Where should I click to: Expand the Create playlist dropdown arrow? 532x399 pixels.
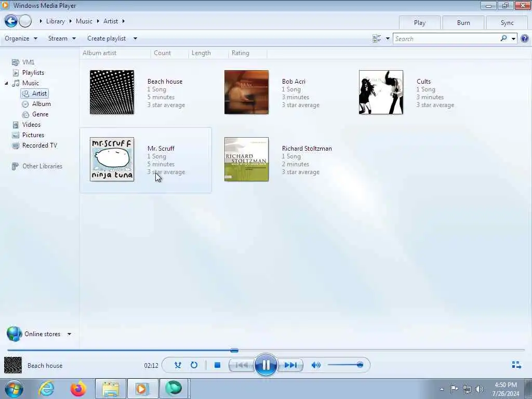pos(135,38)
